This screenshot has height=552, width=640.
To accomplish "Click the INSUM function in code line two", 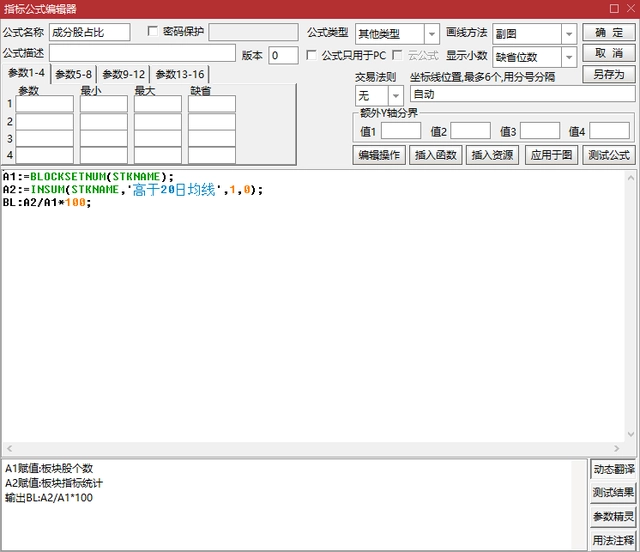I will click(x=47, y=189).
